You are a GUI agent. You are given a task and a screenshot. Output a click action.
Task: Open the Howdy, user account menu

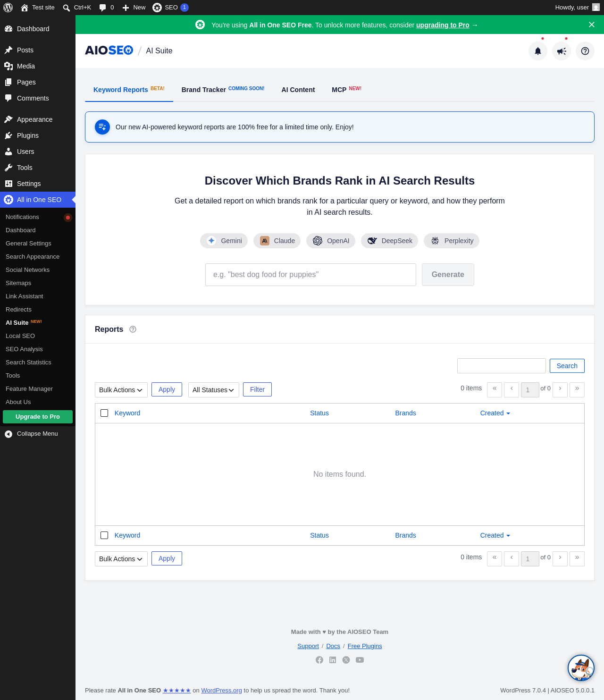(x=577, y=8)
